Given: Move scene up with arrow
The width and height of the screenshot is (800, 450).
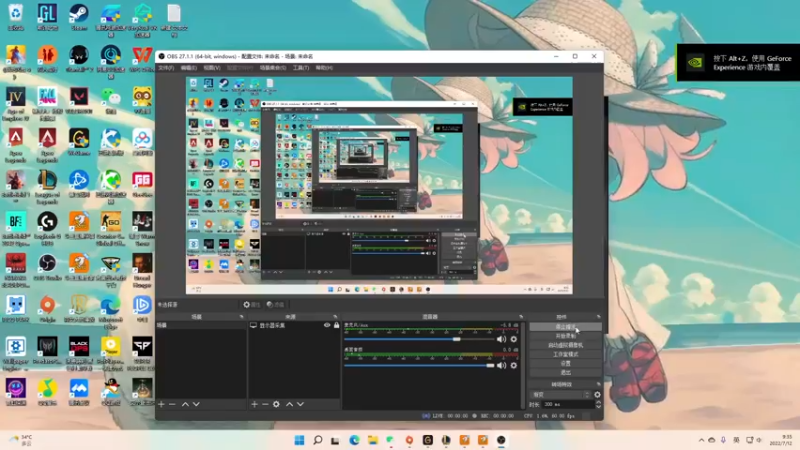Looking at the screenshot, I should click(185, 404).
